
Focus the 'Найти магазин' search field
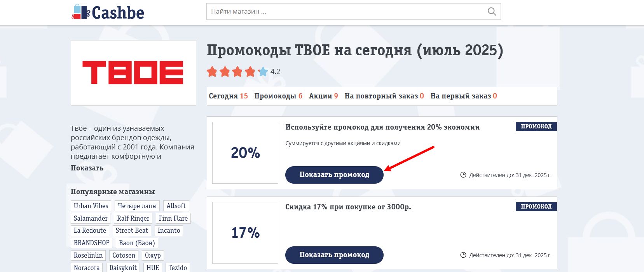(353, 12)
